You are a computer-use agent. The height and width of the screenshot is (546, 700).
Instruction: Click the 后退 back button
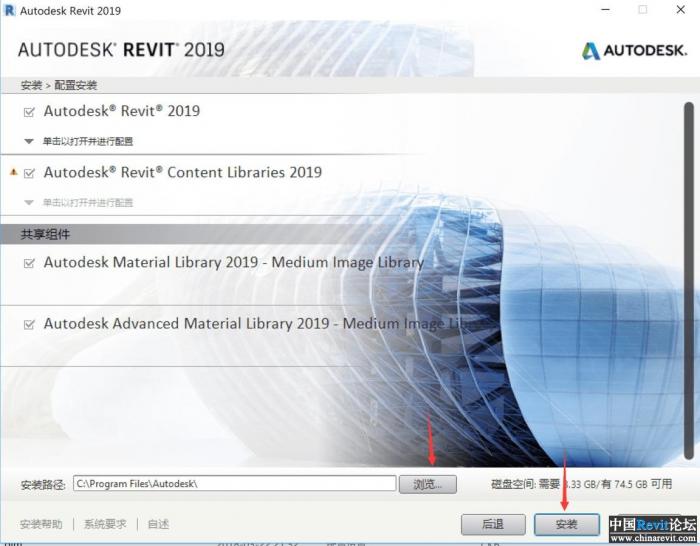[492, 524]
